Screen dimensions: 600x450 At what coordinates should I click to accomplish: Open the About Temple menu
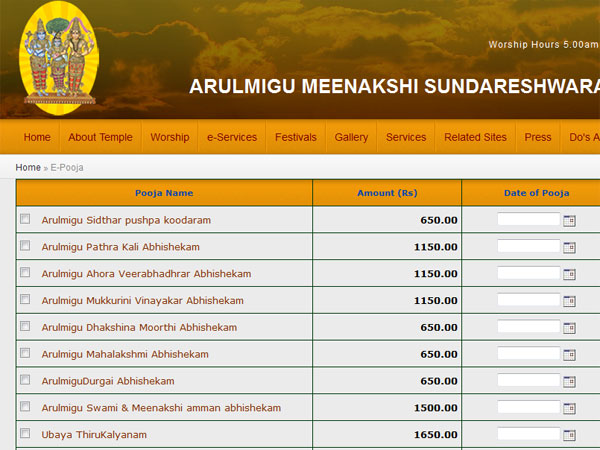pyautogui.click(x=100, y=137)
